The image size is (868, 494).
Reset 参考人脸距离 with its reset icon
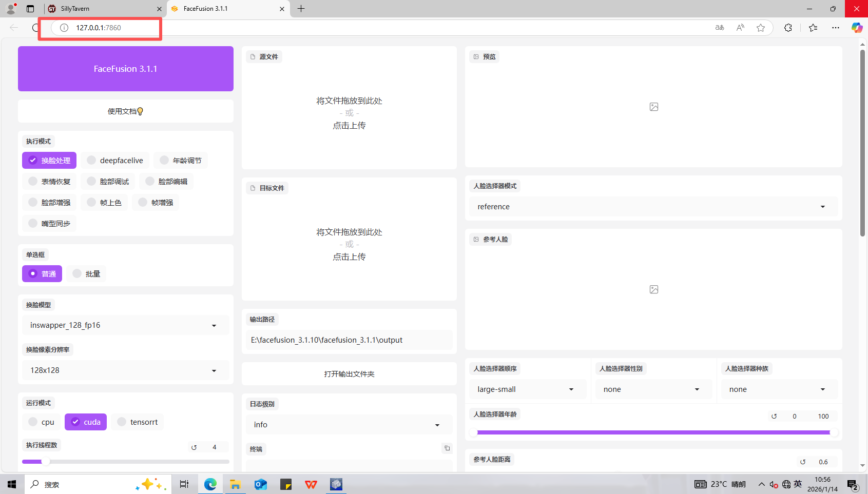pos(803,462)
